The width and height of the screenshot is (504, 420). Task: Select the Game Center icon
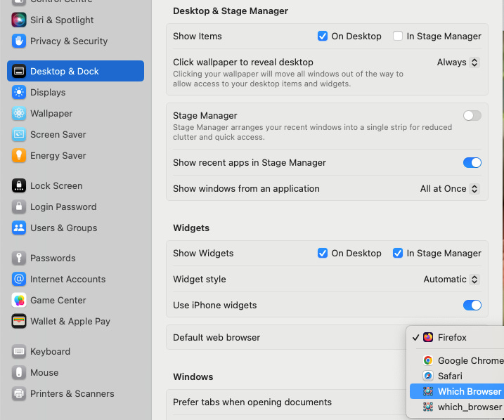click(x=19, y=301)
